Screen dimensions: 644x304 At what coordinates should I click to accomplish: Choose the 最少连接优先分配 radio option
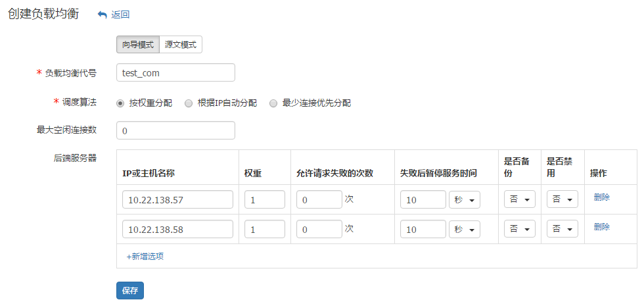273,103
